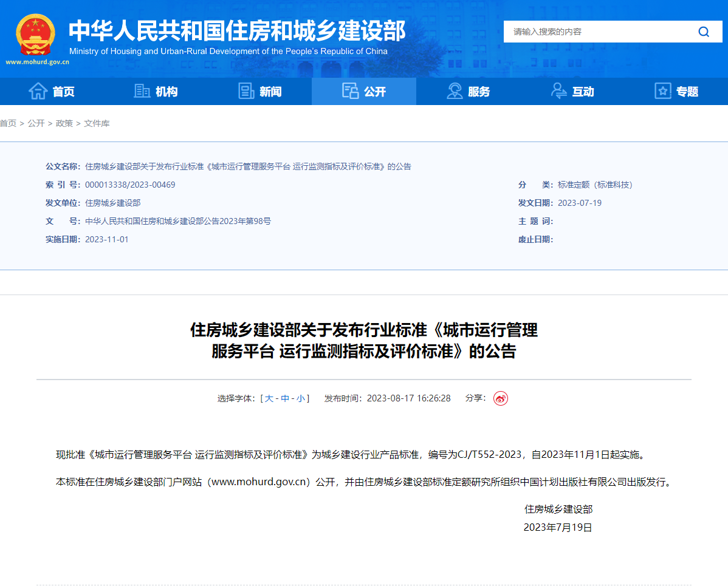Select the medium font size 中
Image resolution: width=728 pixels, height=586 pixels.
pyautogui.click(x=286, y=398)
